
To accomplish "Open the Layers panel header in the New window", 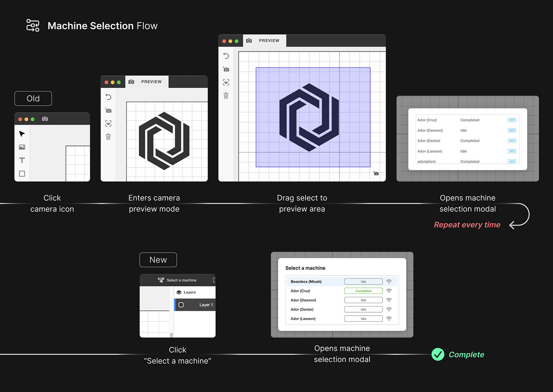I will pos(195,292).
